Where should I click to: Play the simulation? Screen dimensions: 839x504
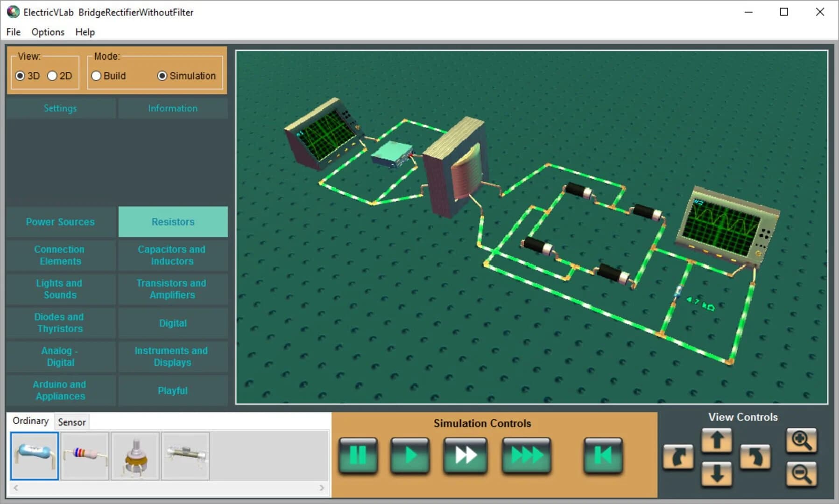tap(409, 456)
